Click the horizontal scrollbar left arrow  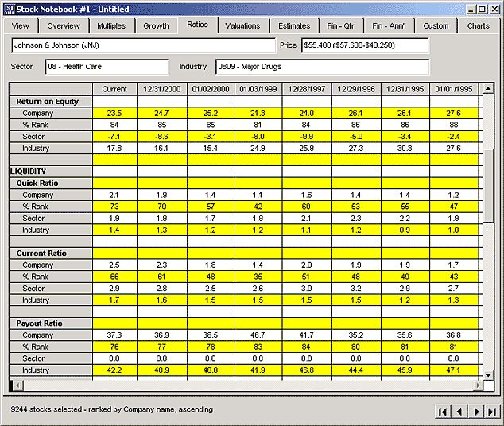tap(18, 385)
